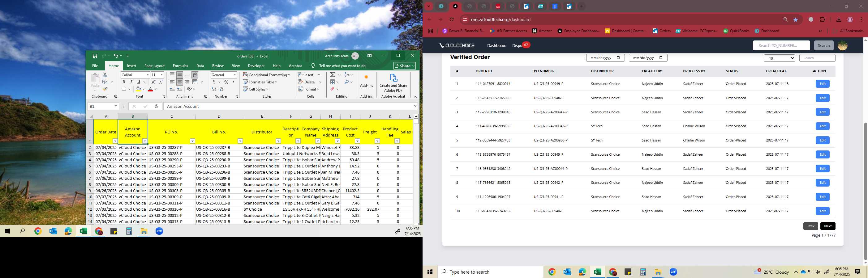Click the Share button in Excel
This screenshot has height=278, width=868.
(x=405, y=65)
